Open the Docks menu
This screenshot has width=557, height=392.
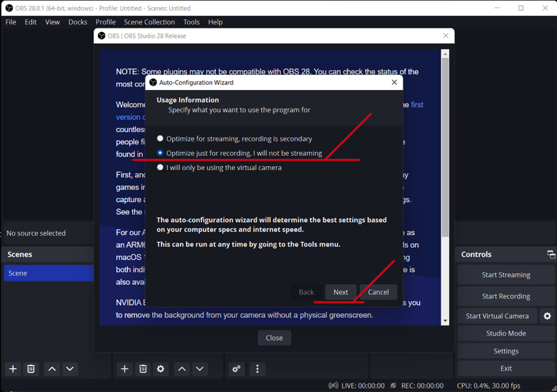tap(78, 22)
